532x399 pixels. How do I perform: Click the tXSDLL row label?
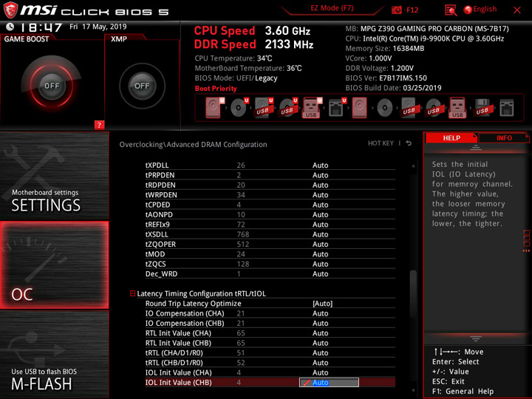pyautogui.click(x=157, y=234)
